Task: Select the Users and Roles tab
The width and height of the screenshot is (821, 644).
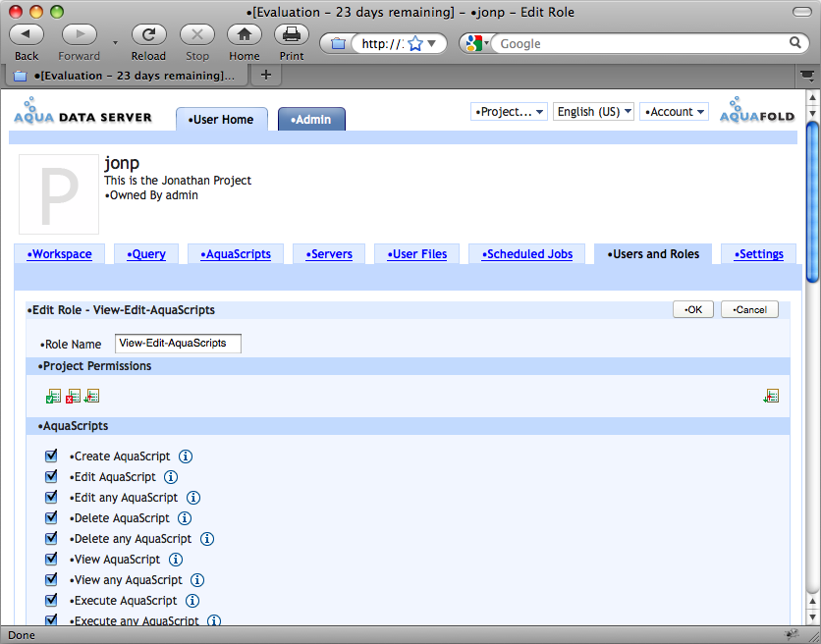Action: [653, 254]
